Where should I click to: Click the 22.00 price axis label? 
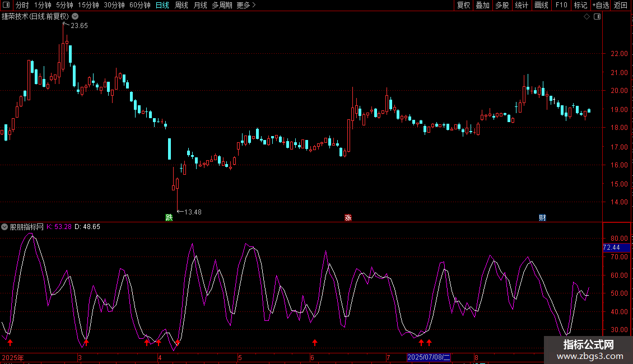point(619,53)
